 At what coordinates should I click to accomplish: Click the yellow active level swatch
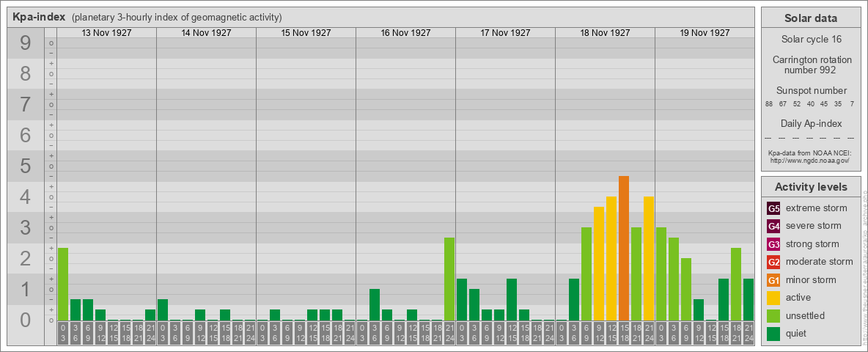click(773, 298)
